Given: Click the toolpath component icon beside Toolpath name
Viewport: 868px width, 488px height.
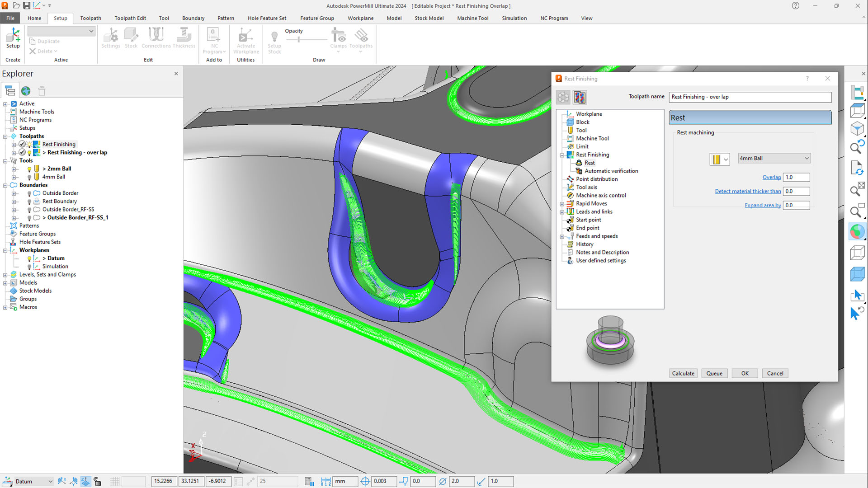Looking at the screenshot, I should pyautogui.click(x=580, y=97).
